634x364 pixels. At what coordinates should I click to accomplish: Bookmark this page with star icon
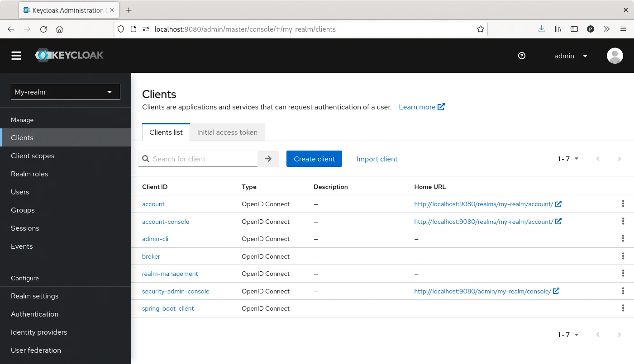point(480,29)
